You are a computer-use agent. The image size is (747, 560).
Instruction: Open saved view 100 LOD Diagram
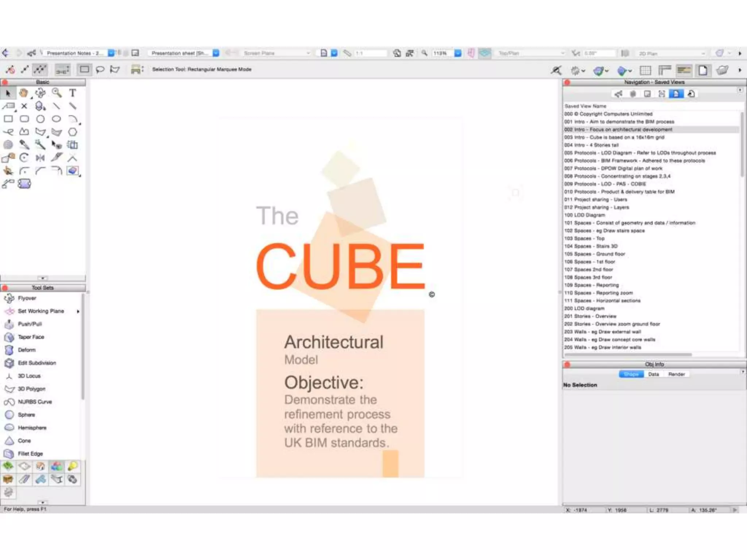point(585,215)
